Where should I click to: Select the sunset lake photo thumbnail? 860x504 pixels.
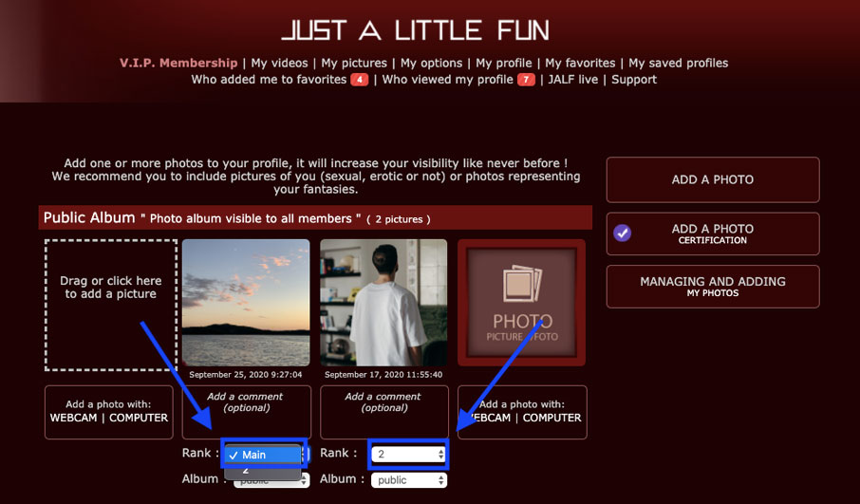coord(246,303)
